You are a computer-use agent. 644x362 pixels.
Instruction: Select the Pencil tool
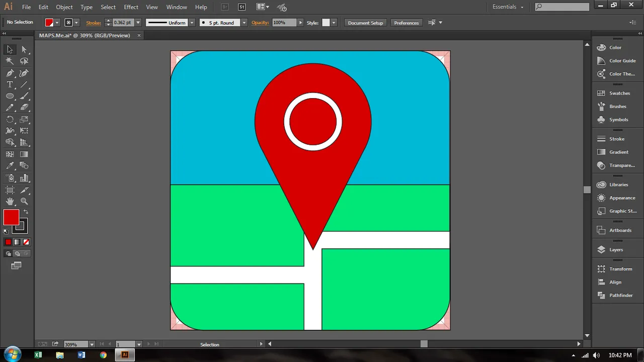point(10,108)
